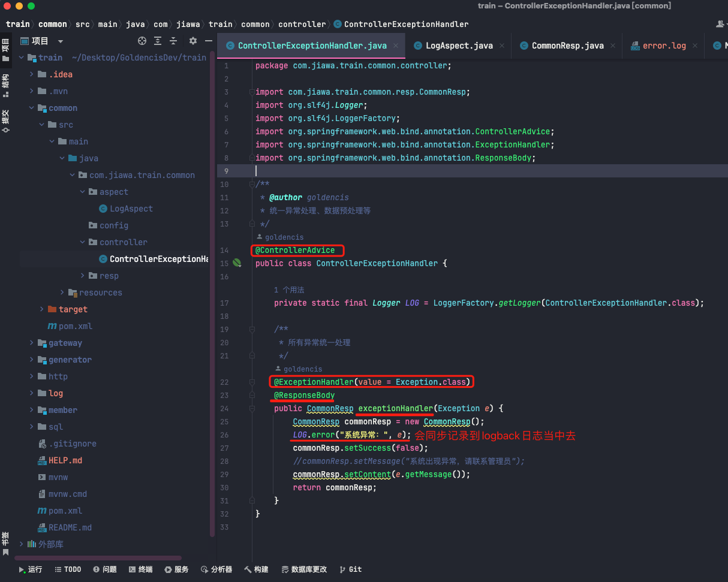
Task: Switch to the LogAspect.java tab
Action: tap(459, 46)
